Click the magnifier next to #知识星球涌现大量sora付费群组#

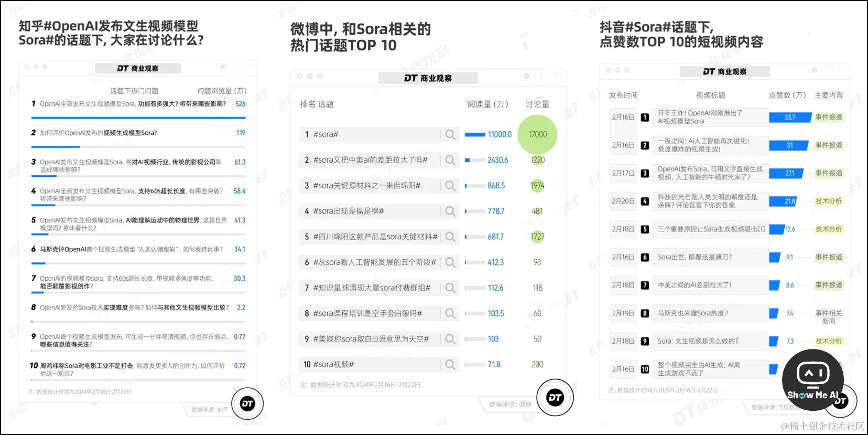click(x=450, y=288)
